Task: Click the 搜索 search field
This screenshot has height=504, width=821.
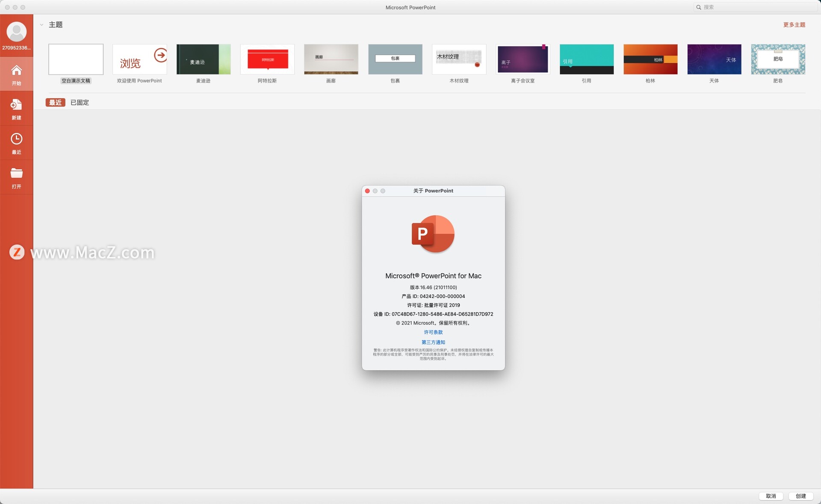Action: pos(755,7)
